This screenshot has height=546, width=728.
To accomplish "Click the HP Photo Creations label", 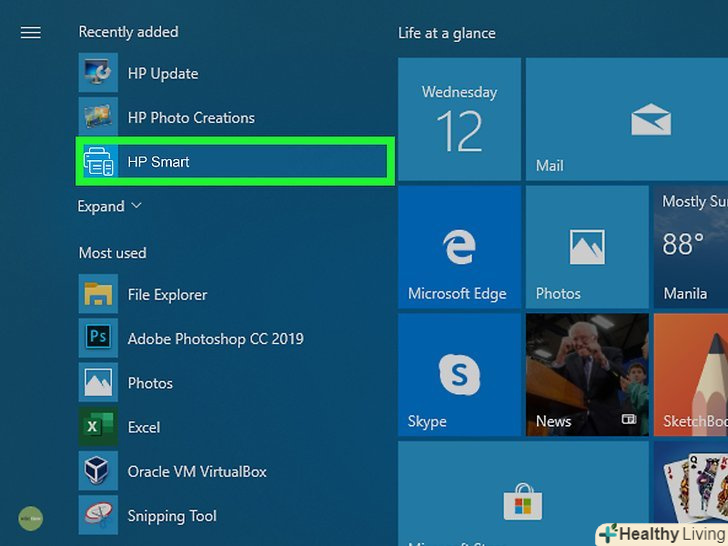I will pyautogui.click(x=191, y=117).
